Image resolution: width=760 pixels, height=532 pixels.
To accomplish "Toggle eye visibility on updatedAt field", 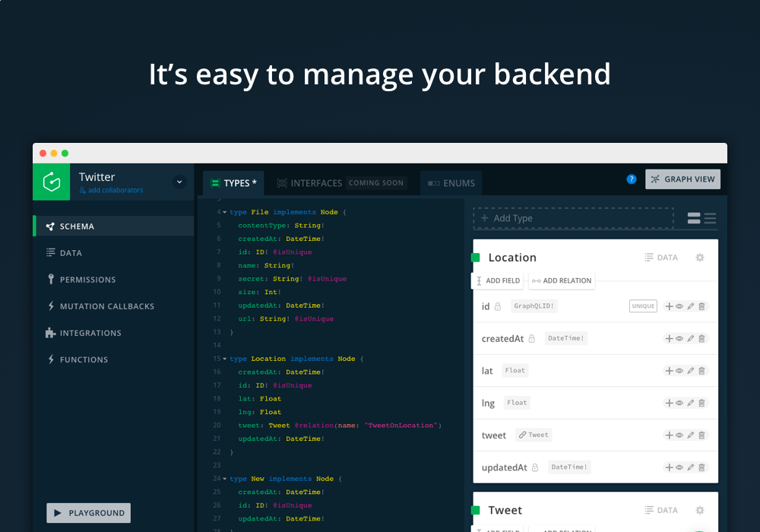I will tap(679, 467).
